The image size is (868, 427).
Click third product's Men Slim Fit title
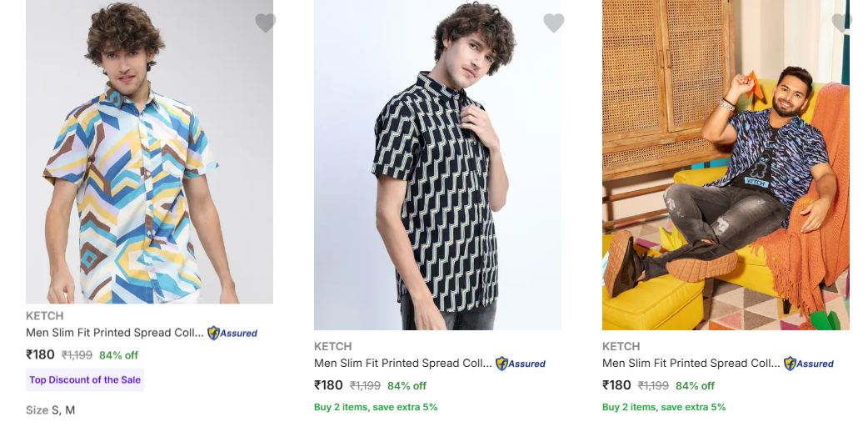[691, 364]
